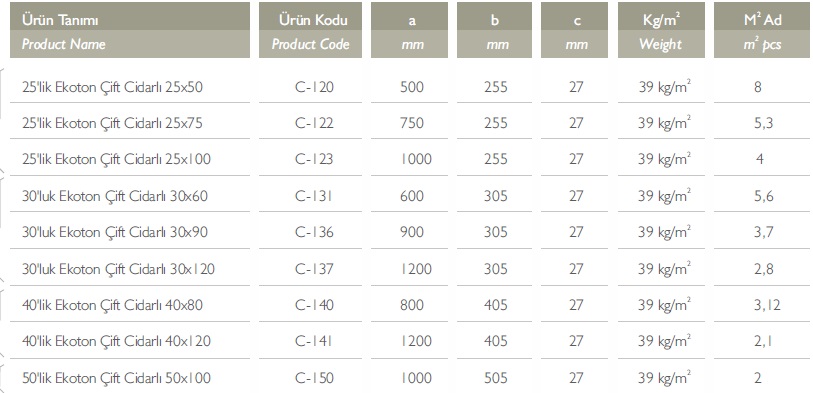Click the Ürün Tanımı column header

click(130, 30)
